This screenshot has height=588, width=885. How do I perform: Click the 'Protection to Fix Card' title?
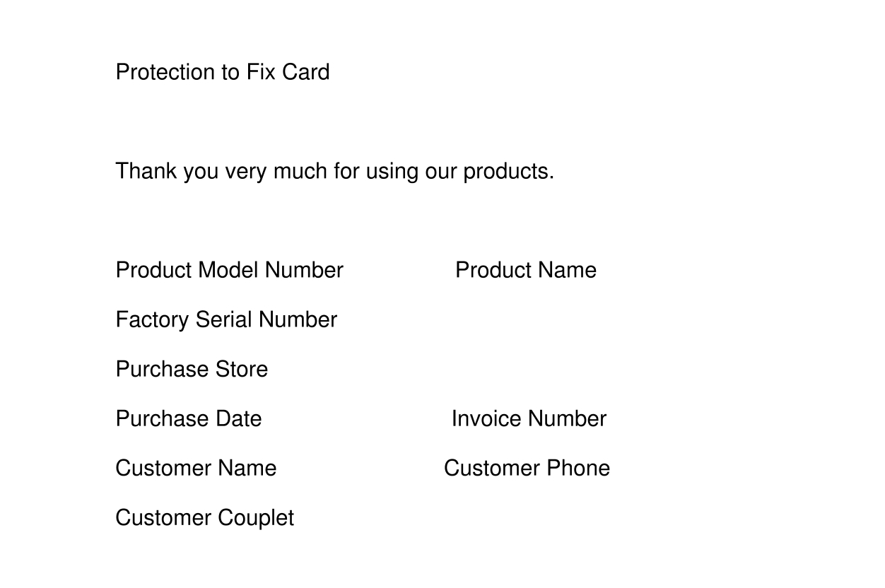click(223, 72)
